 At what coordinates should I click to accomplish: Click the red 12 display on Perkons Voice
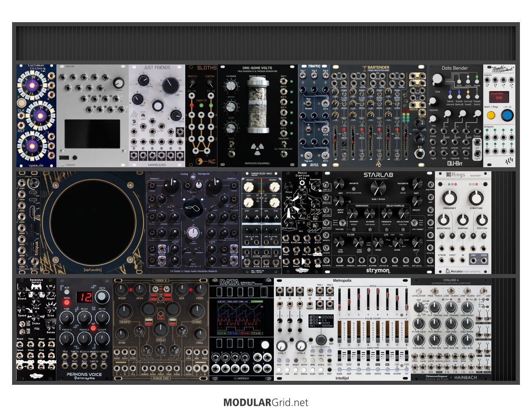click(85, 297)
